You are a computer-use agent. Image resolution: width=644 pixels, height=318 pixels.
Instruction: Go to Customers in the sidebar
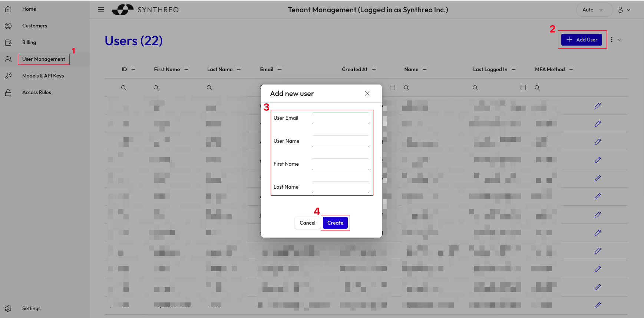34,26
